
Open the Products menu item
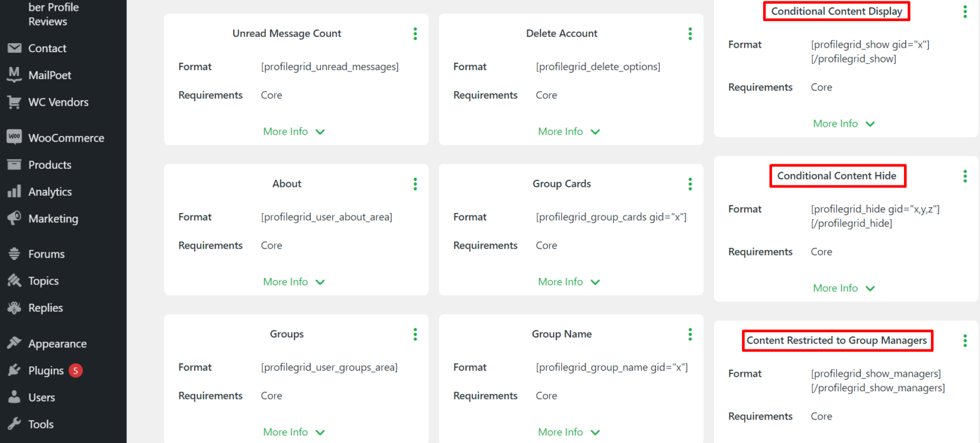pos(50,164)
